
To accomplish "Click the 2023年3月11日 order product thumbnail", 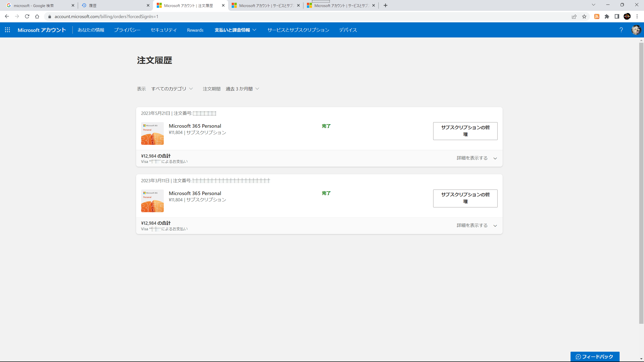I will click(152, 201).
